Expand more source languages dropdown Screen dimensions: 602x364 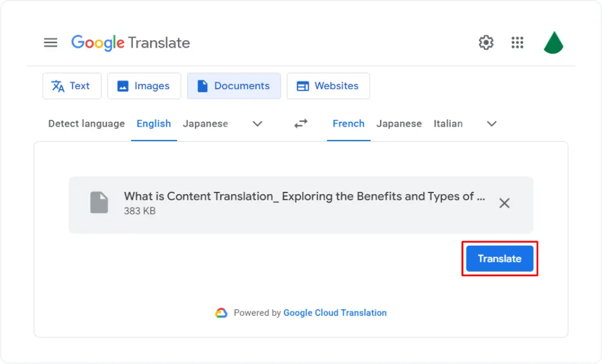pos(257,124)
